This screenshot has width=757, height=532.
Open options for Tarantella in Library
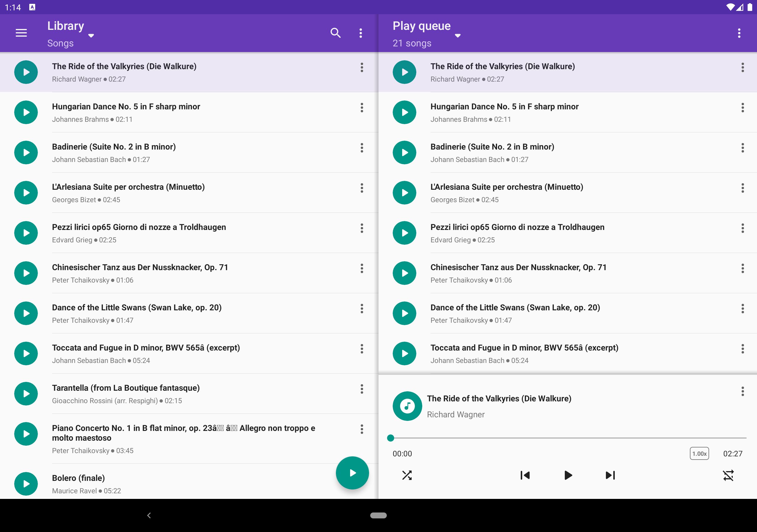(362, 389)
